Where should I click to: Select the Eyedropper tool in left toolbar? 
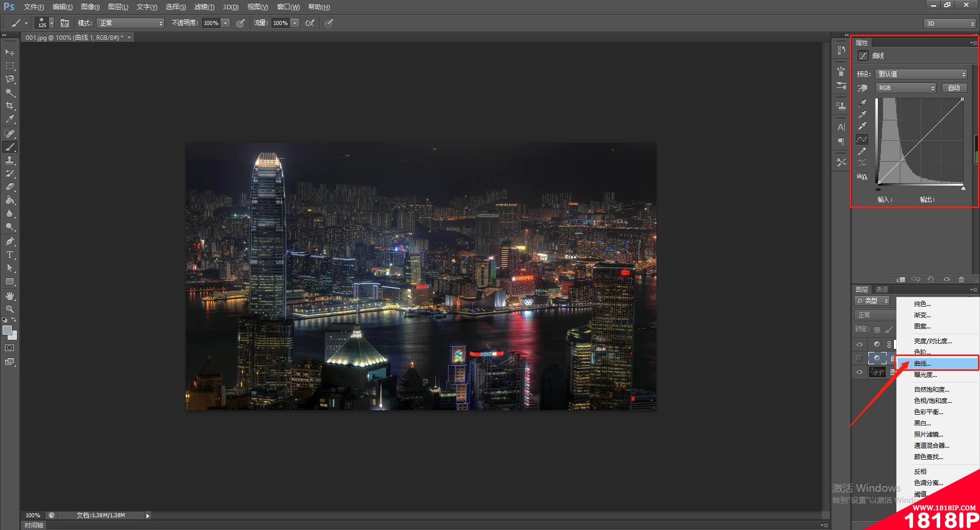(x=10, y=119)
